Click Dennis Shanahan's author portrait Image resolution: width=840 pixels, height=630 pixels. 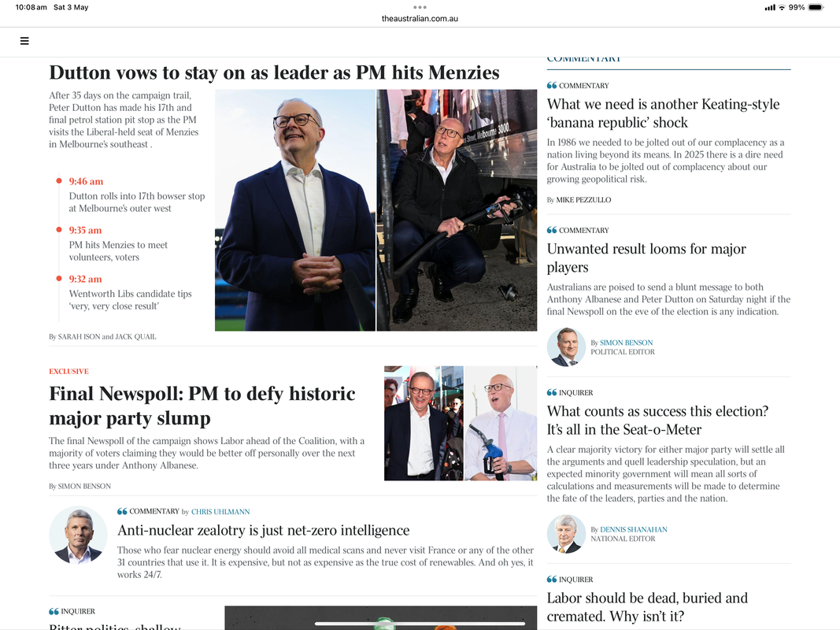(x=566, y=534)
